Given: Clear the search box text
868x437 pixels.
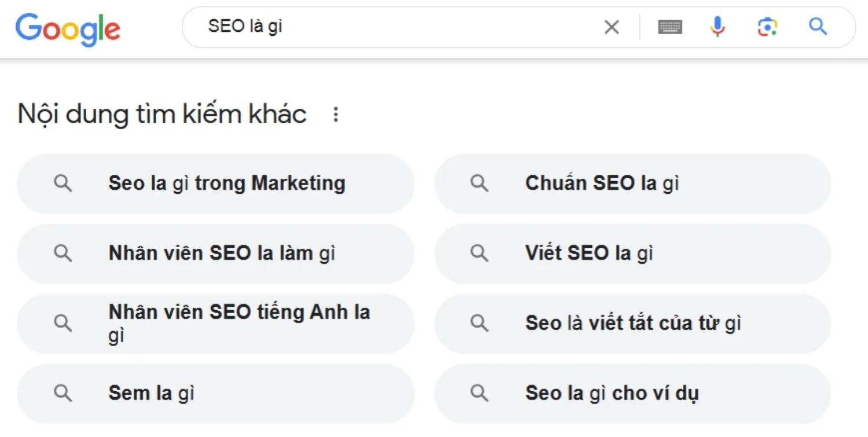Looking at the screenshot, I should tap(612, 27).
